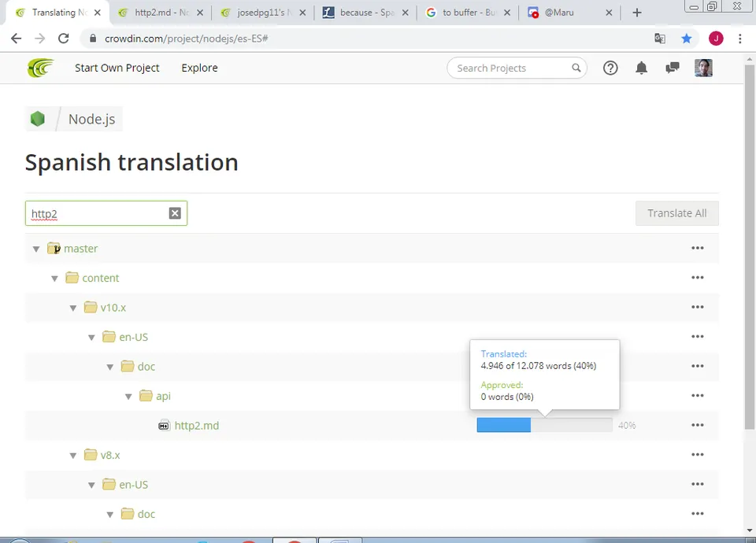Click the site lock icon

click(93, 39)
